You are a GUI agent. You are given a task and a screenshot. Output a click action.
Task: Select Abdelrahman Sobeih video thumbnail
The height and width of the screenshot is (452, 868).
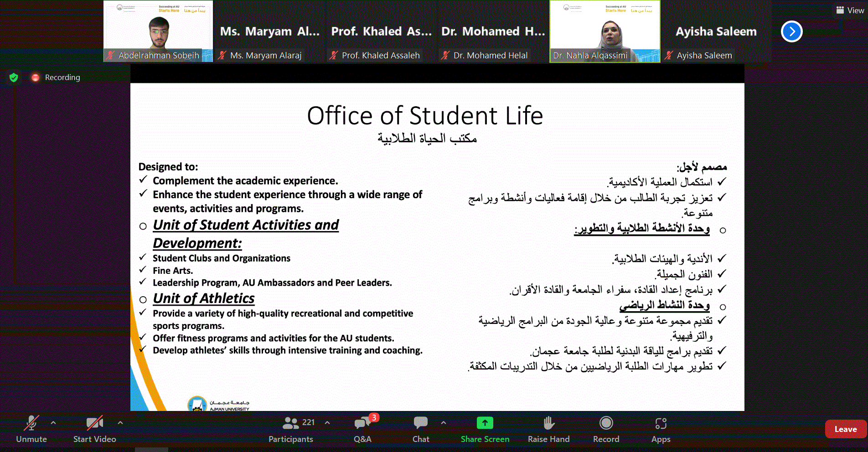(x=158, y=31)
